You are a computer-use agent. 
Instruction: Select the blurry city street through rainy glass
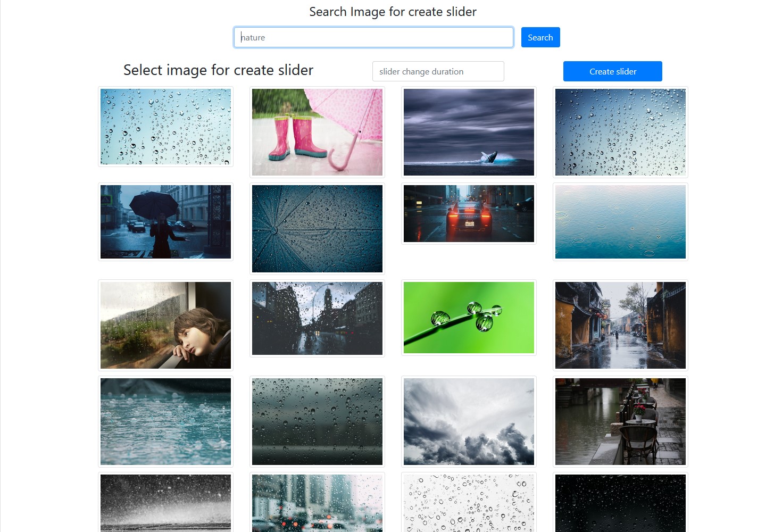(x=317, y=318)
